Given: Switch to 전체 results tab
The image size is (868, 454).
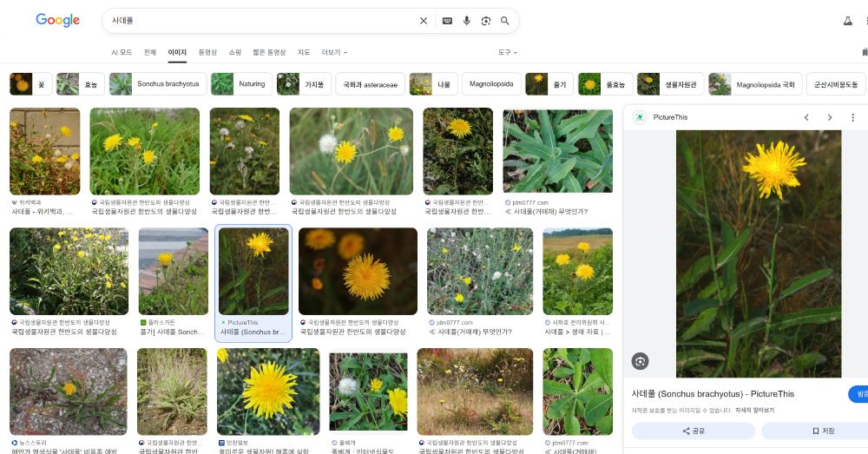Looking at the screenshot, I should pos(150,52).
